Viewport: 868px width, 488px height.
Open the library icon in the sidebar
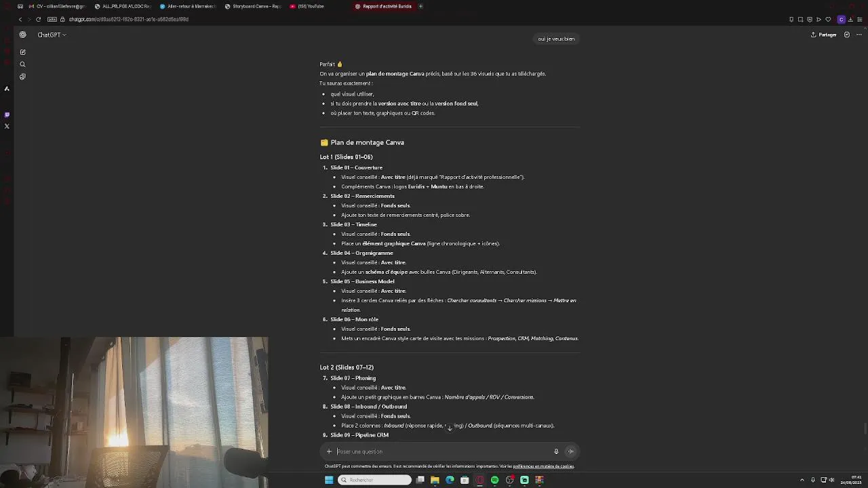[x=22, y=77]
